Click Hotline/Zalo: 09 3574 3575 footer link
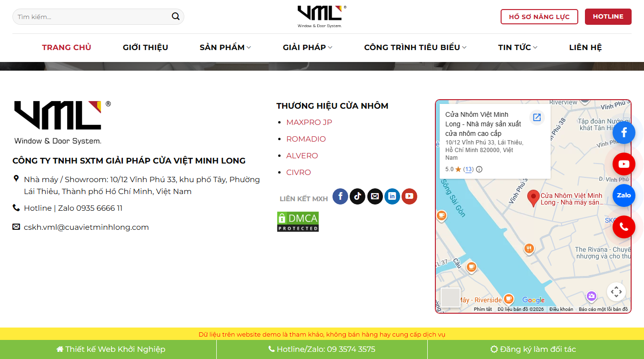The image size is (644, 359). tap(322, 349)
